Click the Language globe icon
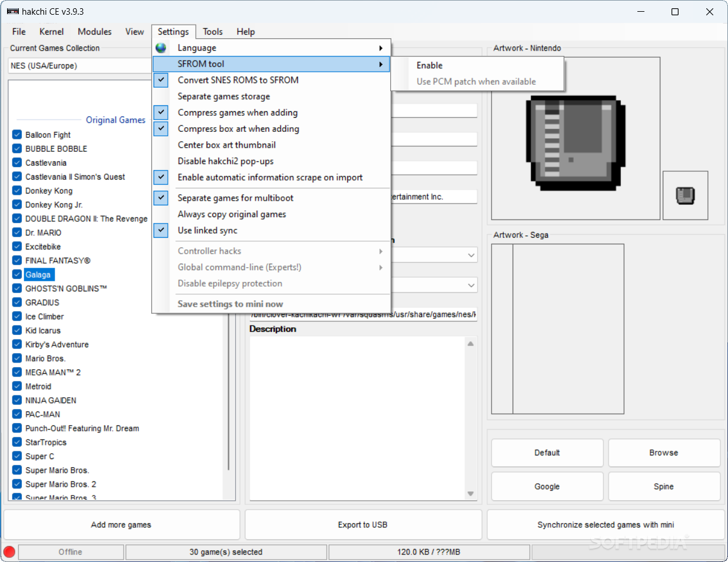The height and width of the screenshot is (562, 728). [161, 48]
